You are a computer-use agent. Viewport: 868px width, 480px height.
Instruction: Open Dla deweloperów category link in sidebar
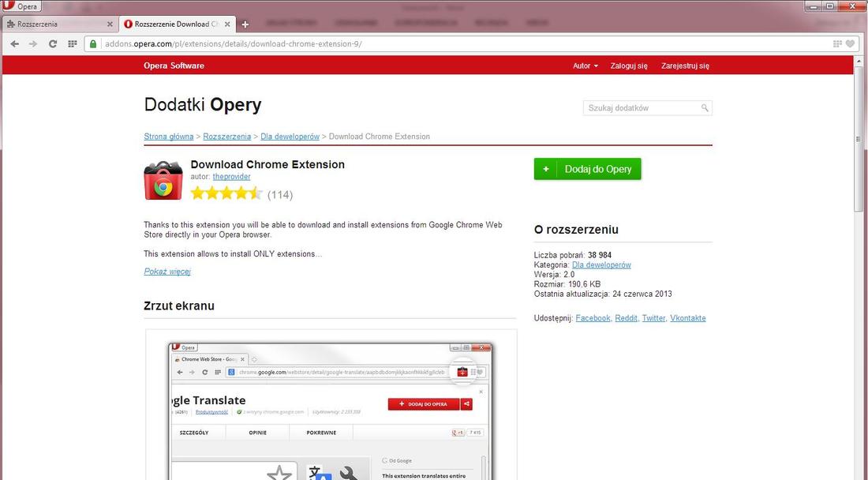[601, 264]
